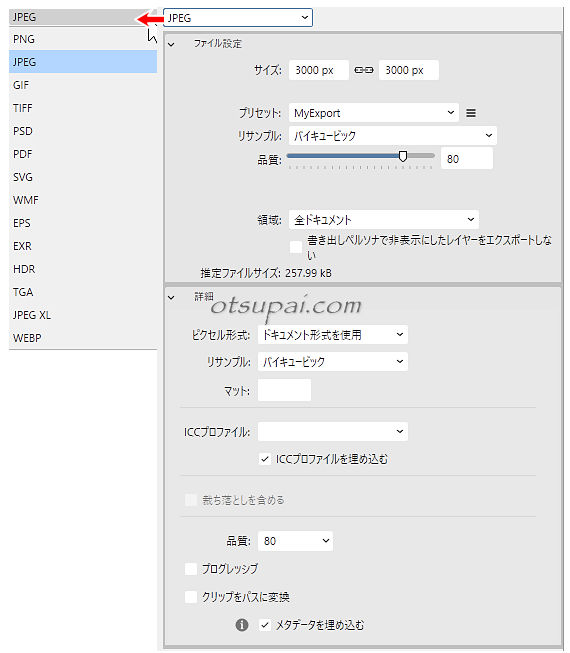Toggle メタデータを埋め込む checkbox
570x653 pixels.
[265, 625]
